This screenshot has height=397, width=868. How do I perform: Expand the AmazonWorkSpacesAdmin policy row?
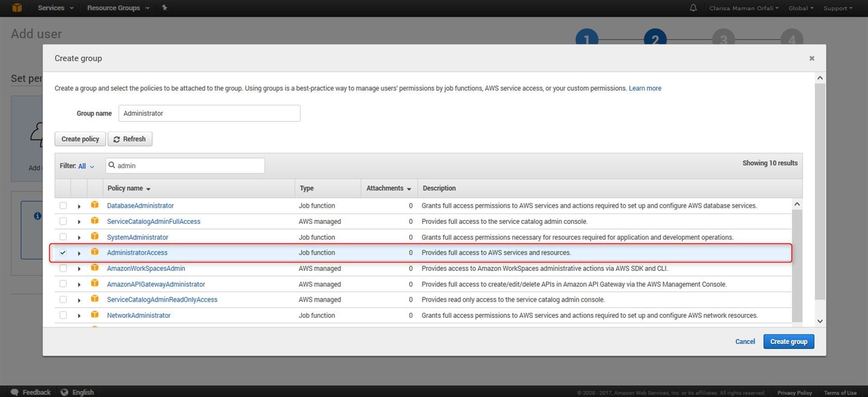79,269
